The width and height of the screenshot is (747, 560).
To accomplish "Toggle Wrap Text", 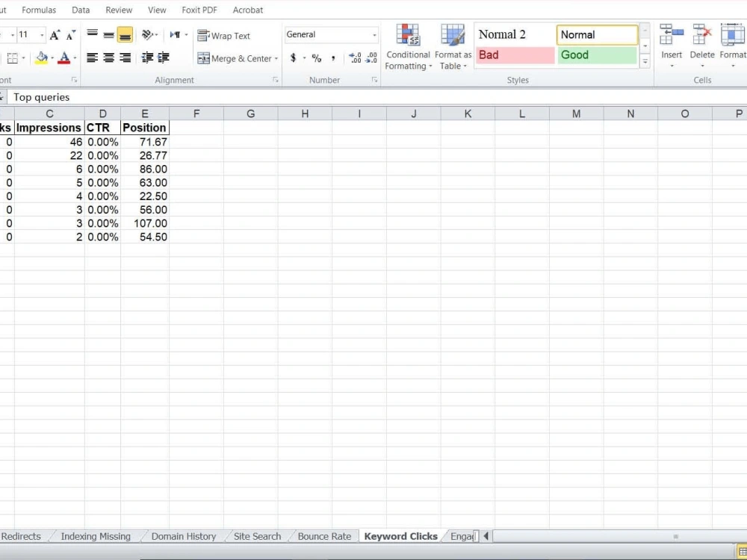I will (x=223, y=36).
